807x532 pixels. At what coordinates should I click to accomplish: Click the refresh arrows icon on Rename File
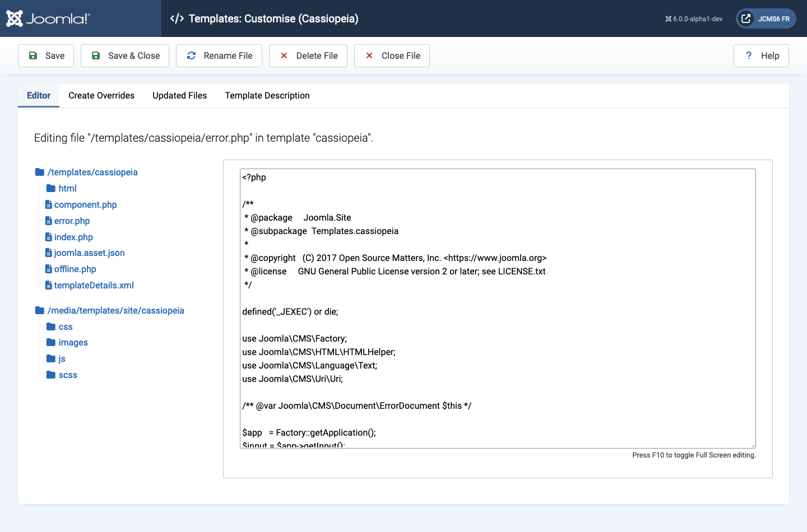[x=191, y=55]
